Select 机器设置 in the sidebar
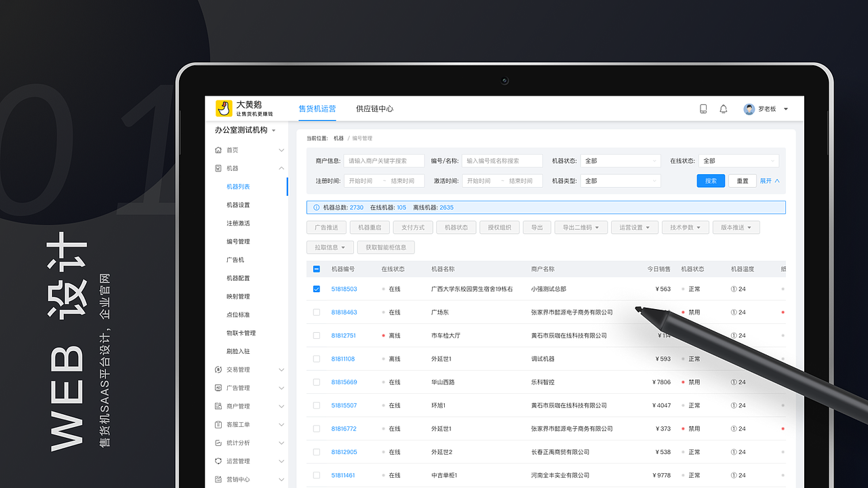 pyautogui.click(x=238, y=205)
